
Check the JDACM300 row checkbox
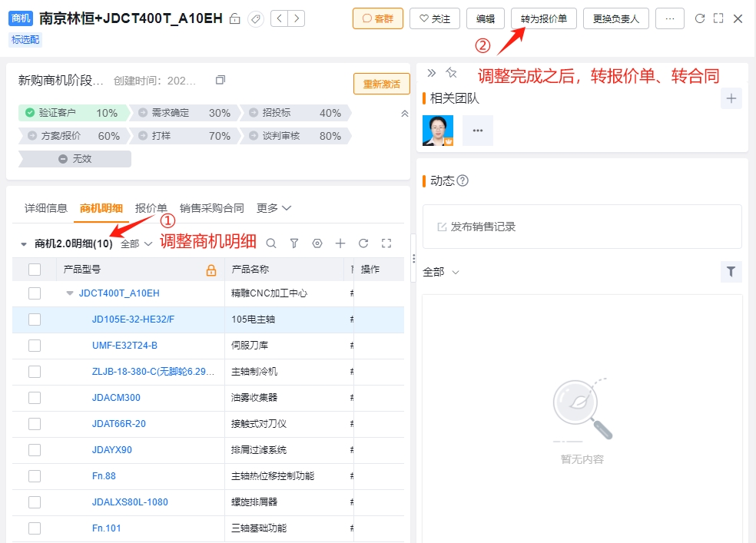[x=35, y=398]
